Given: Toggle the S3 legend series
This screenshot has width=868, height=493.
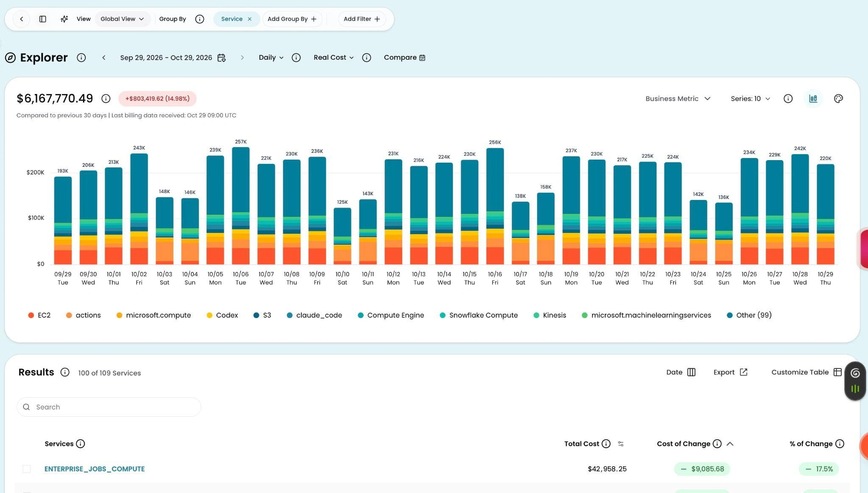Looking at the screenshot, I should click(262, 316).
